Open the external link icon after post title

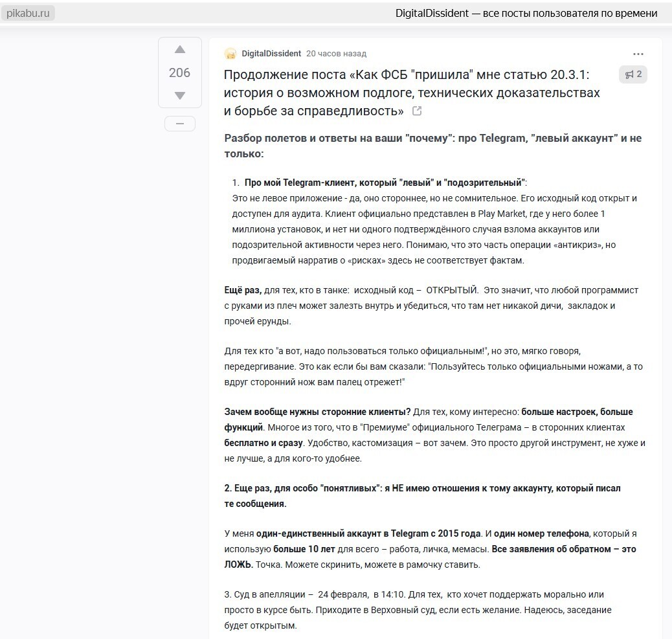[417, 111]
